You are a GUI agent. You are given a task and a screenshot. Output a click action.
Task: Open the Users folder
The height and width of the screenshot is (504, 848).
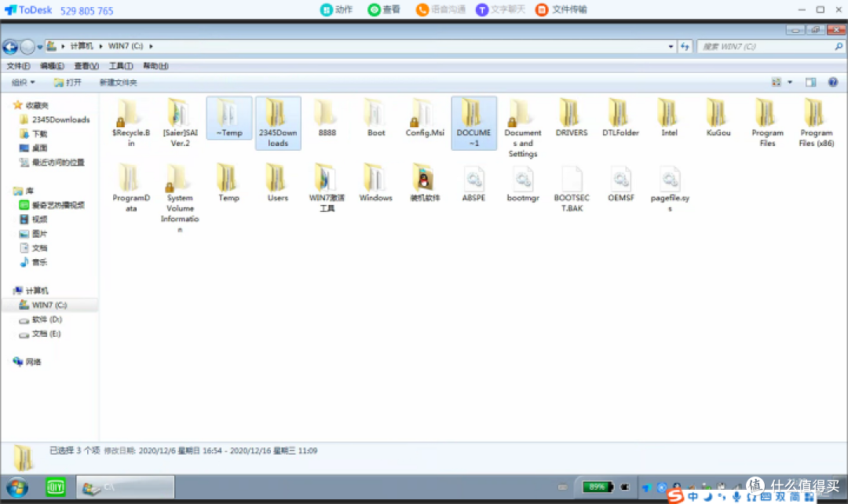point(277,183)
